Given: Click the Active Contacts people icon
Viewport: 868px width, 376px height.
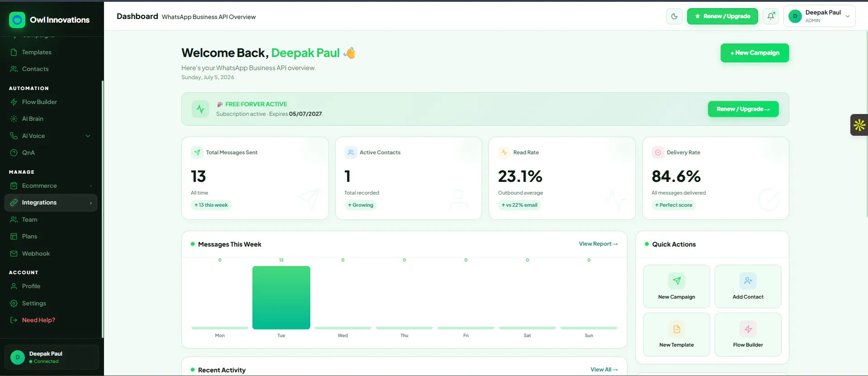Looking at the screenshot, I should coord(351,152).
